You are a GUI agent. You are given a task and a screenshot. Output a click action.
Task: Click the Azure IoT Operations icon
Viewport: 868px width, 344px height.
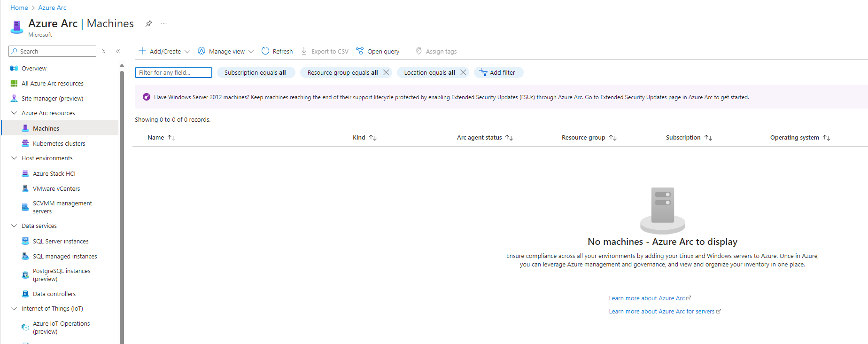[x=25, y=327]
